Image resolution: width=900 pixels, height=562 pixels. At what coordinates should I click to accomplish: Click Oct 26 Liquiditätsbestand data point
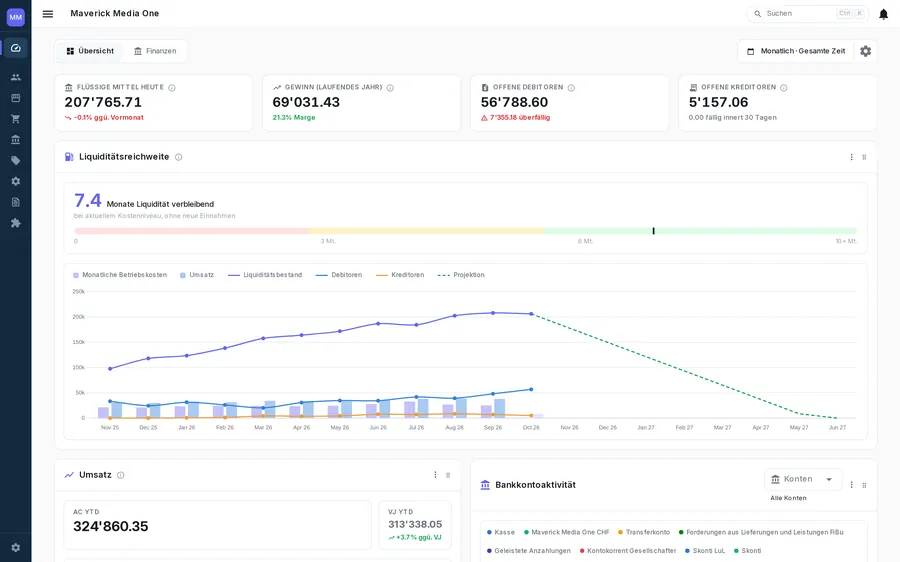click(531, 314)
